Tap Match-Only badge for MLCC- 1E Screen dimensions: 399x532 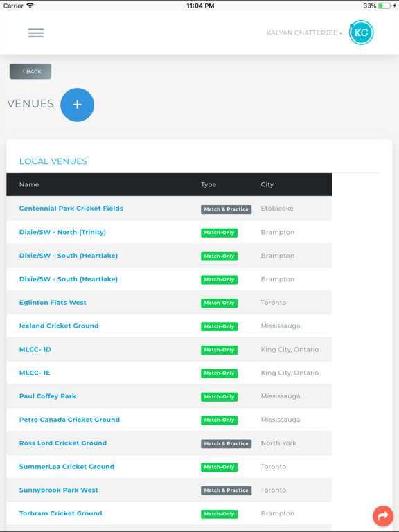click(x=219, y=373)
